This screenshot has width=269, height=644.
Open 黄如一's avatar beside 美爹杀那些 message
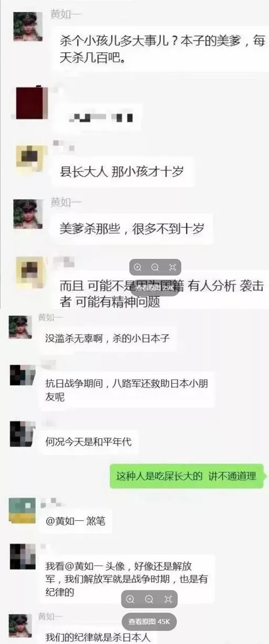[28, 214]
